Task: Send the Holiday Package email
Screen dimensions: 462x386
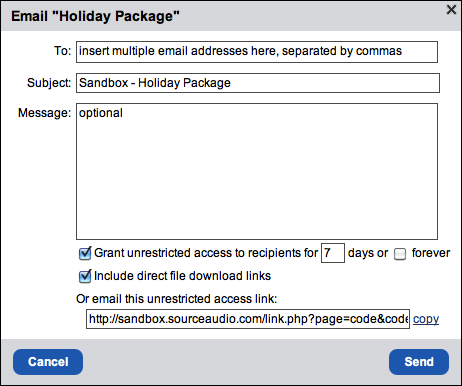Action: pos(419,362)
